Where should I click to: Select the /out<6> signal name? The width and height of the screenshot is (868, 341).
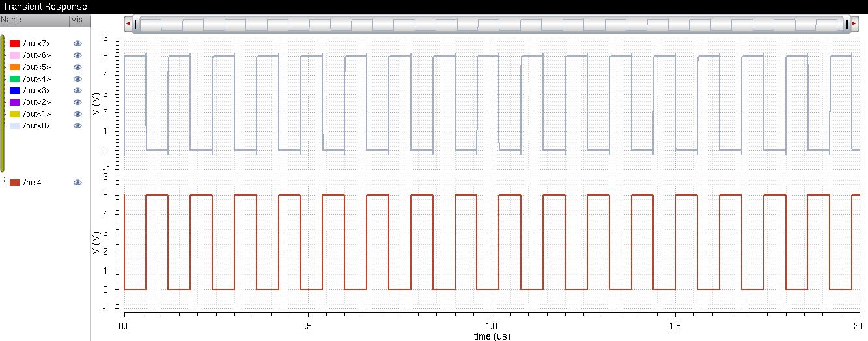pos(36,55)
